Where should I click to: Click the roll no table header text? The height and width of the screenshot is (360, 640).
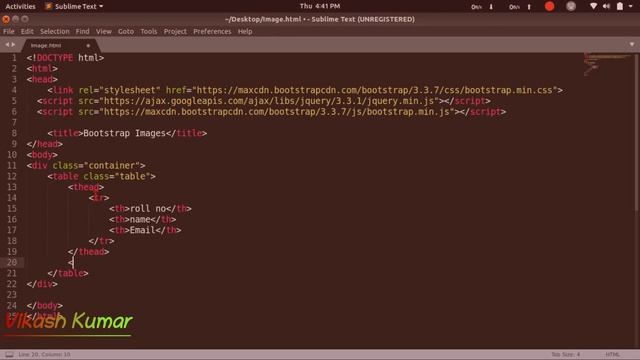pyautogui.click(x=148, y=209)
